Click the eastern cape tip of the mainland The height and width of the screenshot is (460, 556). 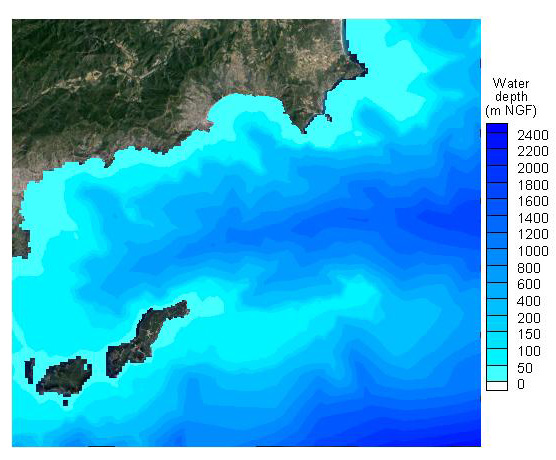(362, 70)
